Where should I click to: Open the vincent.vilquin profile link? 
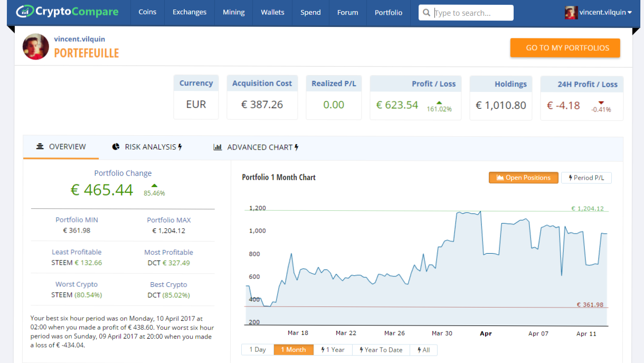point(79,39)
